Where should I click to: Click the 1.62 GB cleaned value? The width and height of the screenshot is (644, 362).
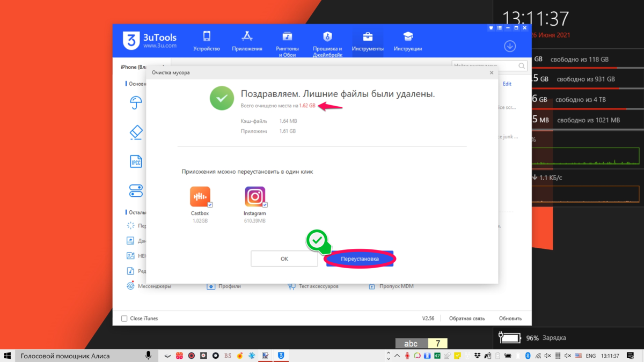tap(308, 106)
